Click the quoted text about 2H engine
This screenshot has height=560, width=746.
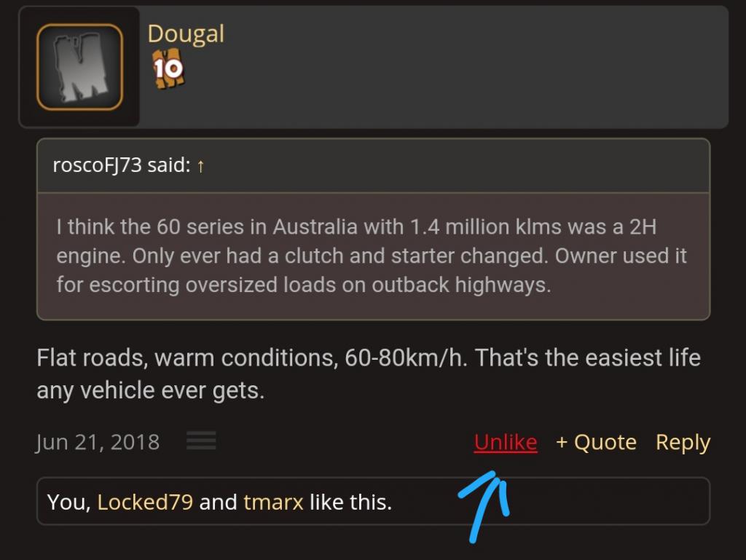click(371, 256)
